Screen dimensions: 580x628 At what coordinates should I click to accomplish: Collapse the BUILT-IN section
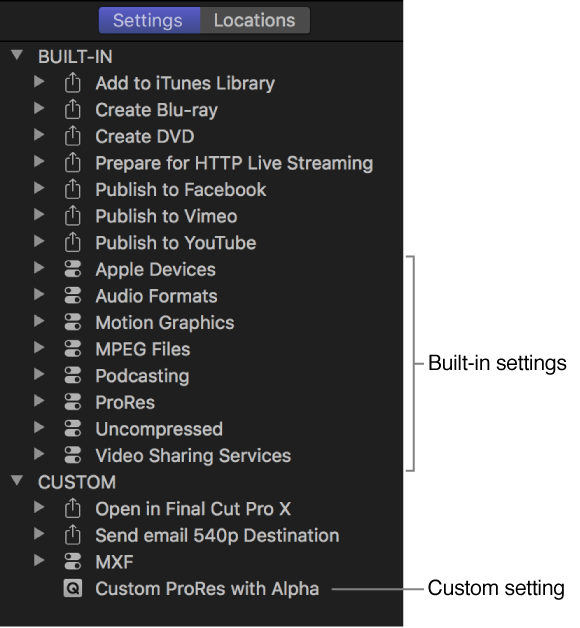pos(17,55)
